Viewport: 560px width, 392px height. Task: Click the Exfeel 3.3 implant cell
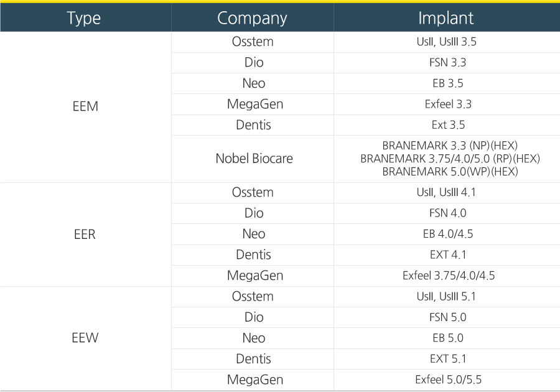point(447,105)
